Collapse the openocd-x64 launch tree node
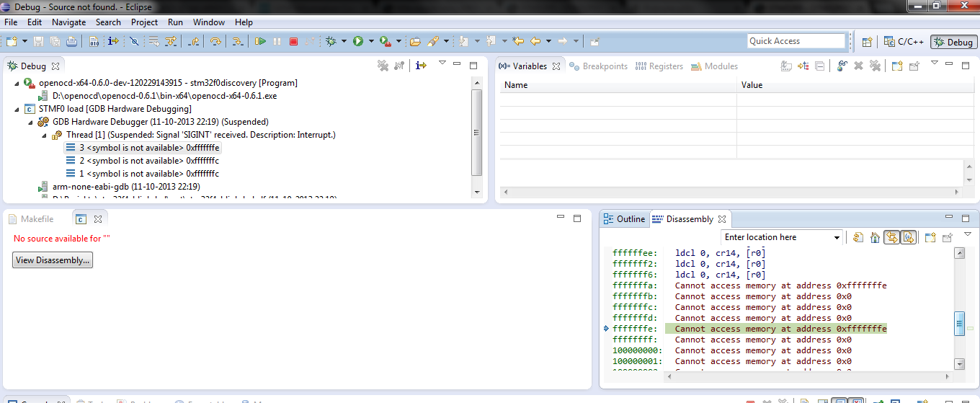This screenshot has width=980, height=403. click(17, 83)
